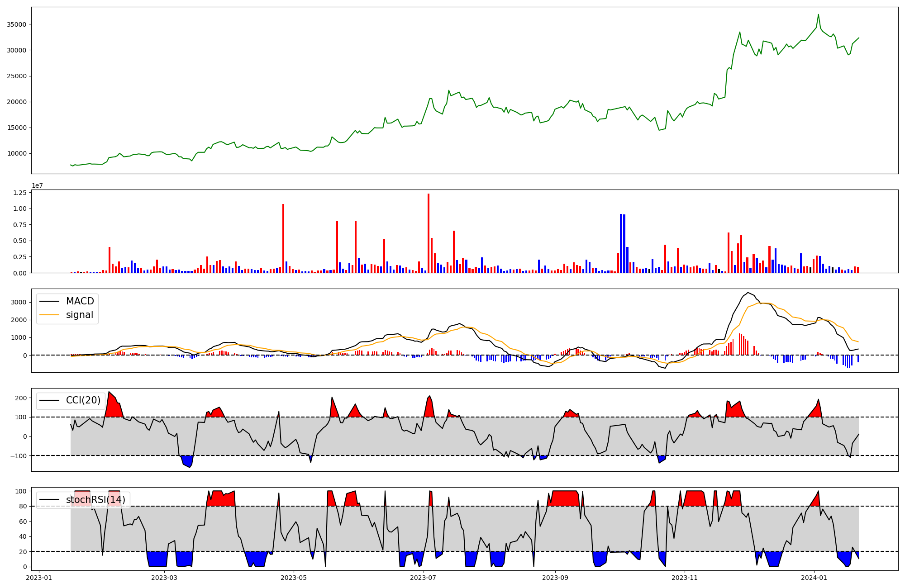Image resolution: width=905 pixels, height=588 pixels.
Task: Click the highest peak of green price line
Action: point(818,15)
